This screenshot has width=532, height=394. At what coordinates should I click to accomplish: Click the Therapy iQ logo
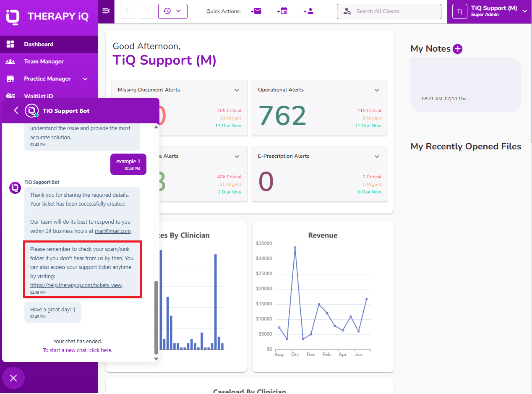[47, 16]
